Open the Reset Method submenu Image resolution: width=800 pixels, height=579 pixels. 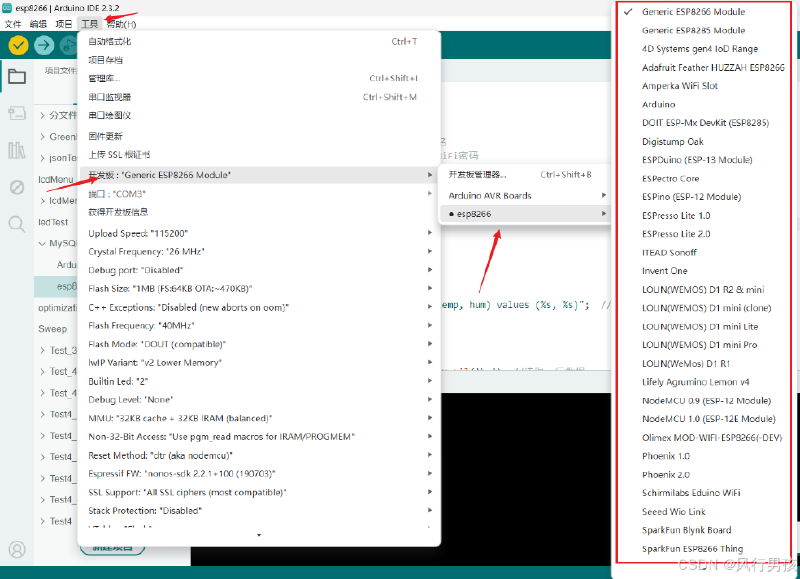(259, 455)
